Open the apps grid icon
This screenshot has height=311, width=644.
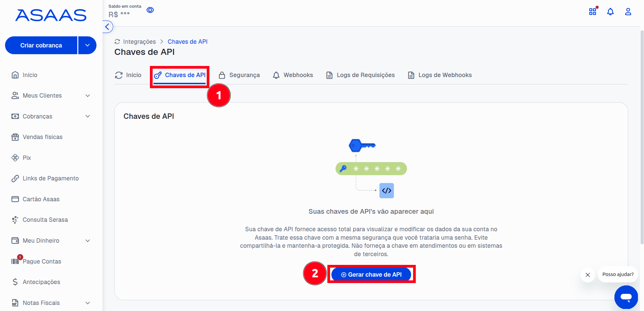(593, 12)
